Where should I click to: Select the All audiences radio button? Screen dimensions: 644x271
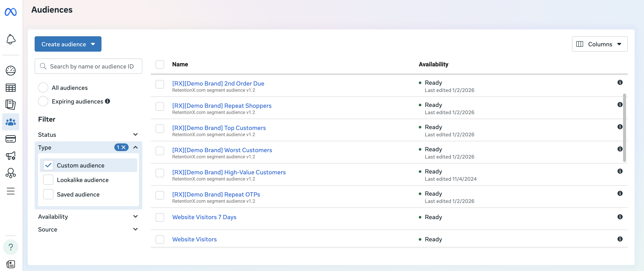pos(43,87)
